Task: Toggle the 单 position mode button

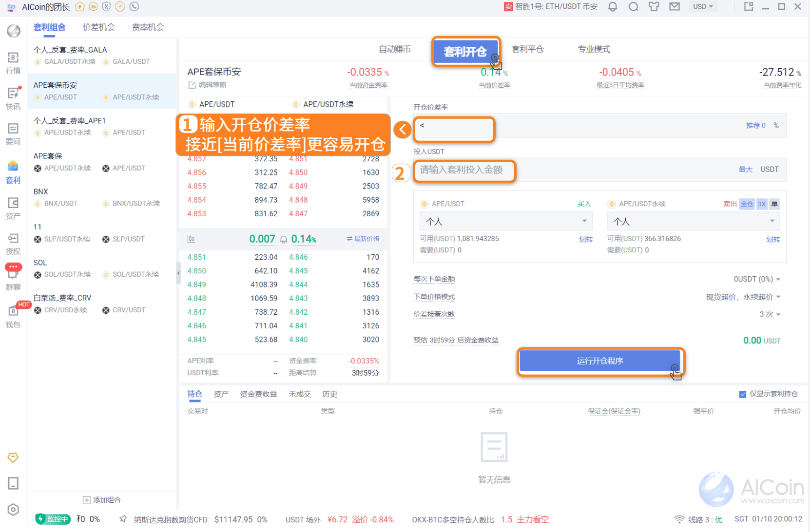Action: coord(774,204)
